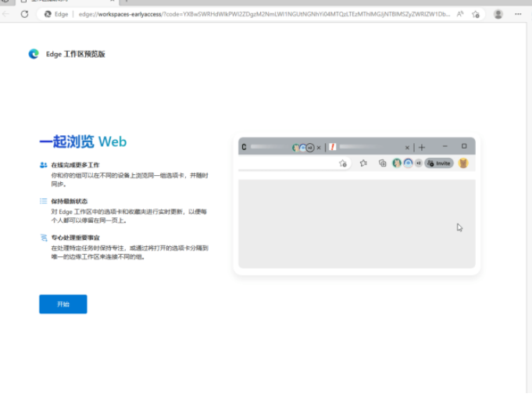Click the Invite button in the preview illustration
This screenshot has height=408, width=532.
click(441, 163)
